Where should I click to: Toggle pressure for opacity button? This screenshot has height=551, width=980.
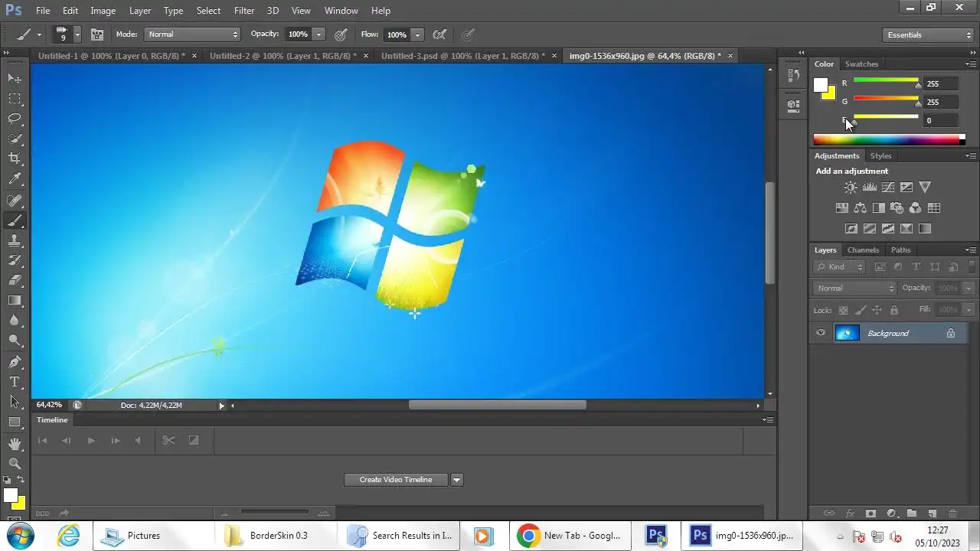click(x=341, y=34)
